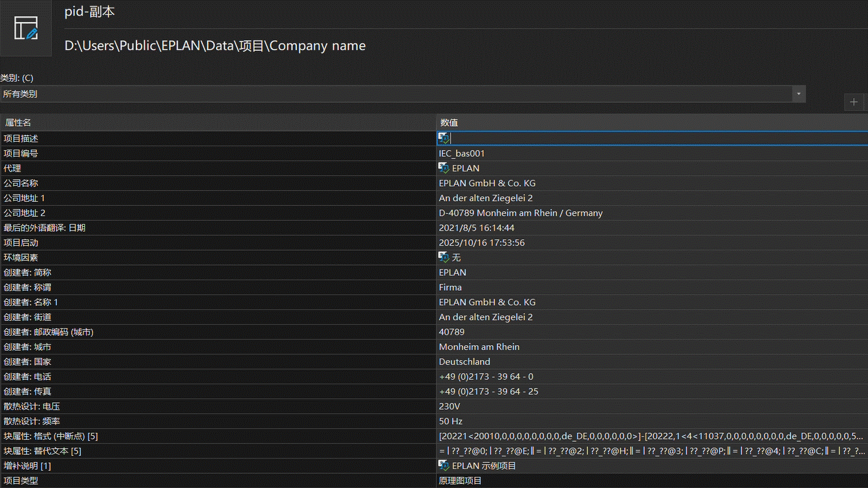
Task: Select the 增补说明 [1] property name
Action: pyautogui.click(x=27, y=465)
